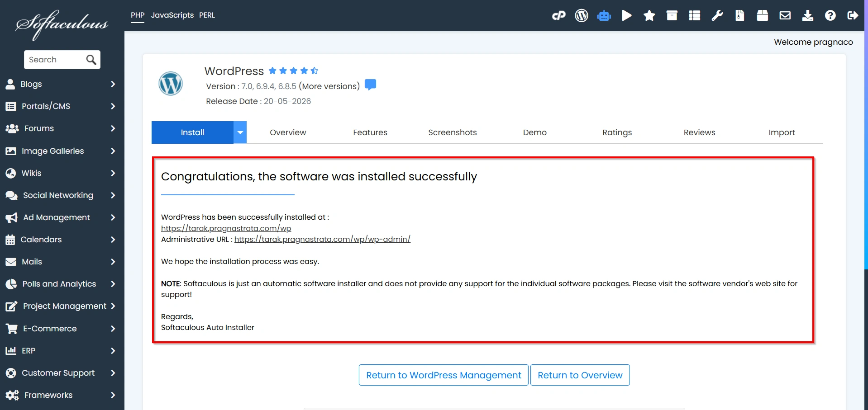The height and width of the screenshot is (410, 868).
Task: Click into the Search input field
Action: pyautogui.click(x=54, y=60)
